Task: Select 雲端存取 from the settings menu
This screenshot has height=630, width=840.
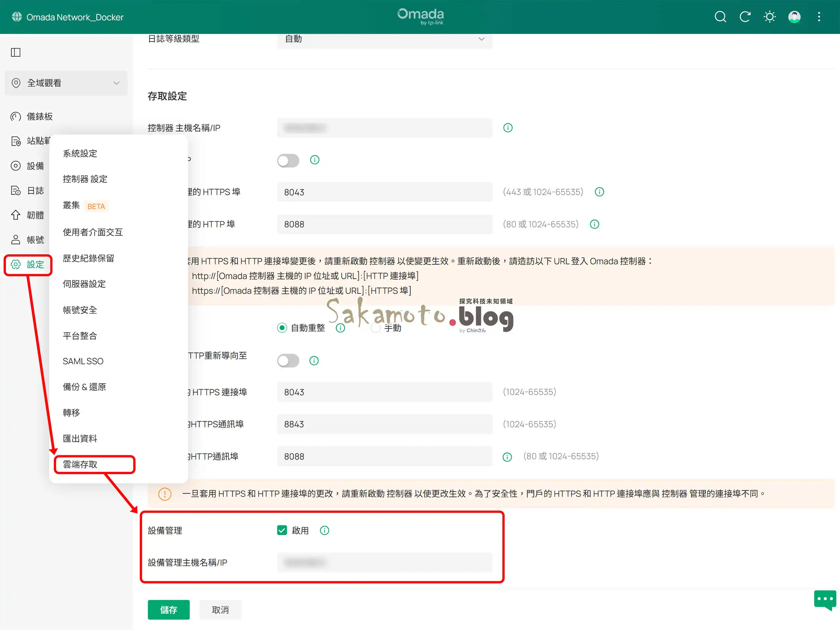Action: [x=80, y=464]
